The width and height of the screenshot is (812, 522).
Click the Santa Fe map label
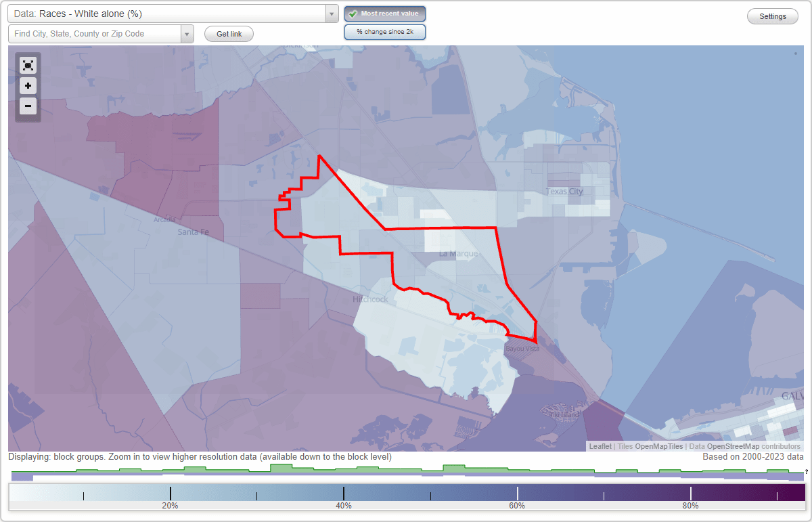pyautogui.click(x=193, y=232)
